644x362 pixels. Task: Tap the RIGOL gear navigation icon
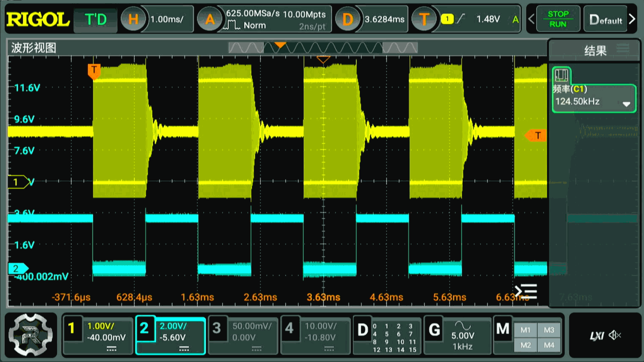[x=31, y=335]
